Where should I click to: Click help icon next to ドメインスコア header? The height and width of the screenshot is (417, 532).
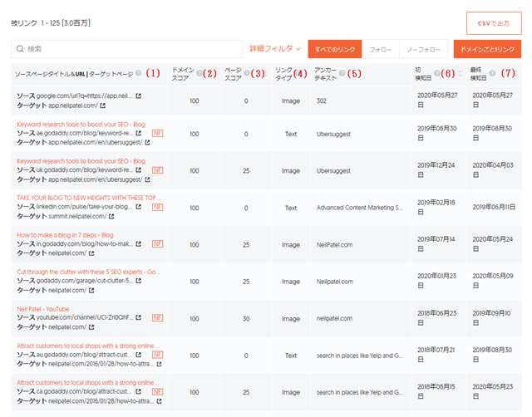coord(200,73)
